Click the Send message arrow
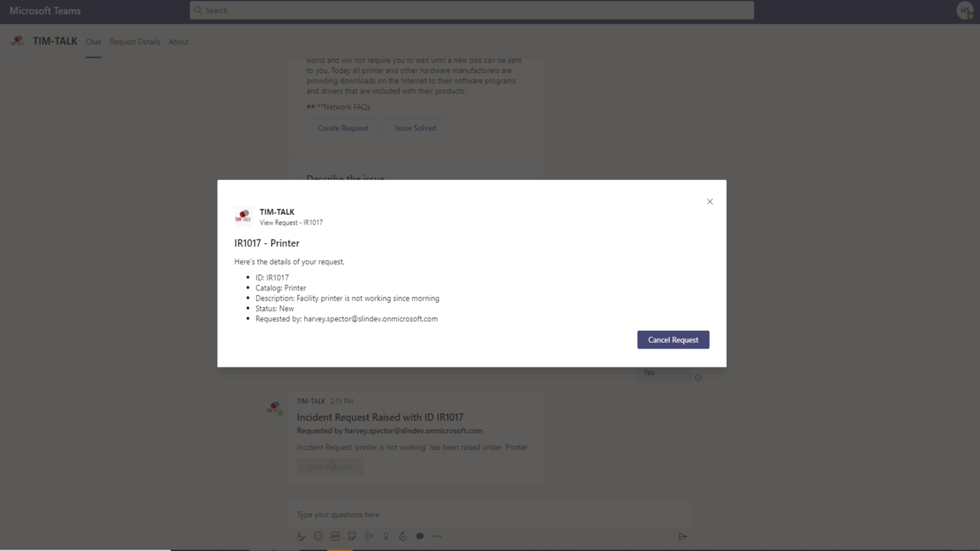This screenshot has height=551, width=980. tap(682, 537)
